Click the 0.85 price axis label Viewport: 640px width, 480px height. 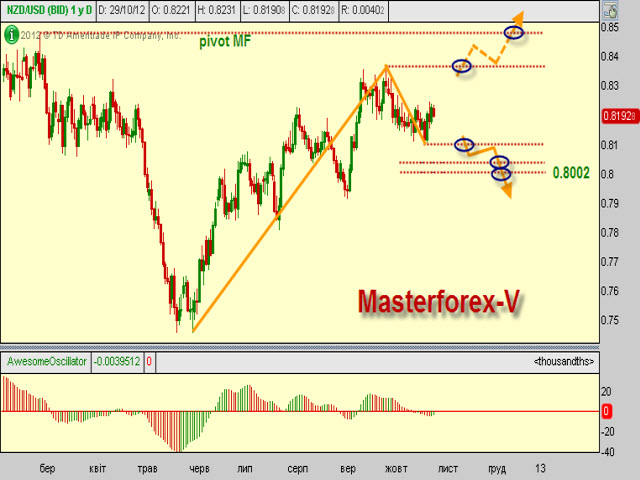coord(609,27)
